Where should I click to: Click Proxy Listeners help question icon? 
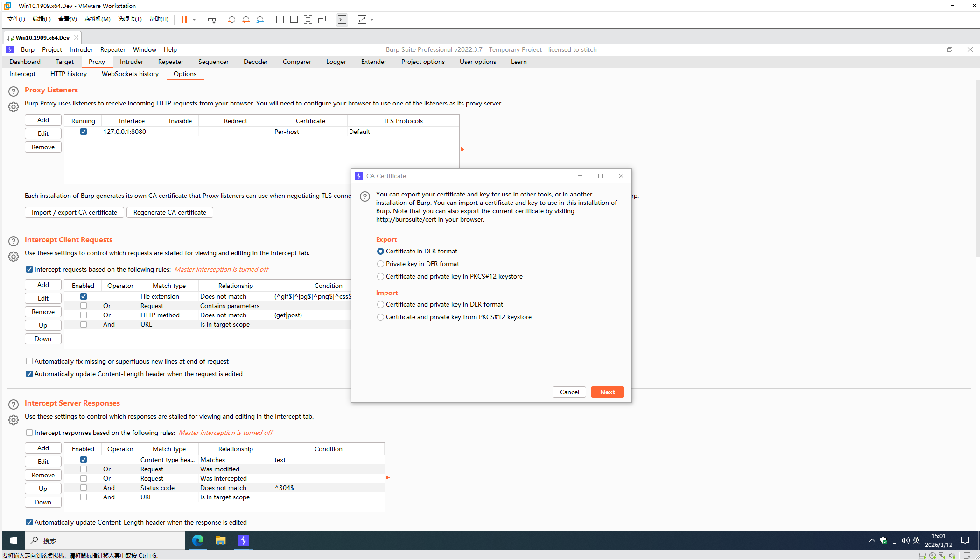click(14, 91)
